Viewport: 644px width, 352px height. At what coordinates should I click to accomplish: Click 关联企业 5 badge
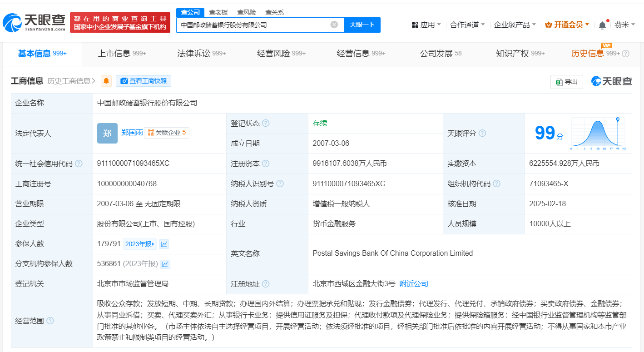pyautogui.click(x=167, y=133)
